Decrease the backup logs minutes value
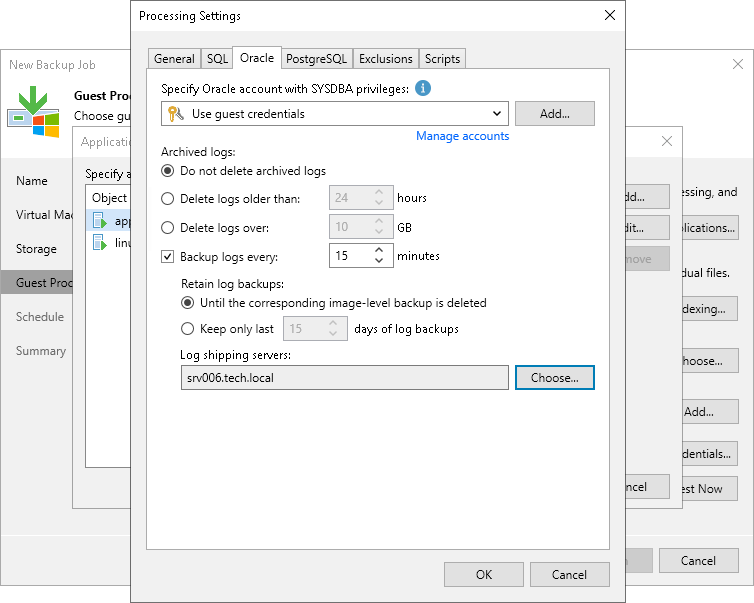The width and height of the screenshot is (754, 603). [x=379, y=261]
